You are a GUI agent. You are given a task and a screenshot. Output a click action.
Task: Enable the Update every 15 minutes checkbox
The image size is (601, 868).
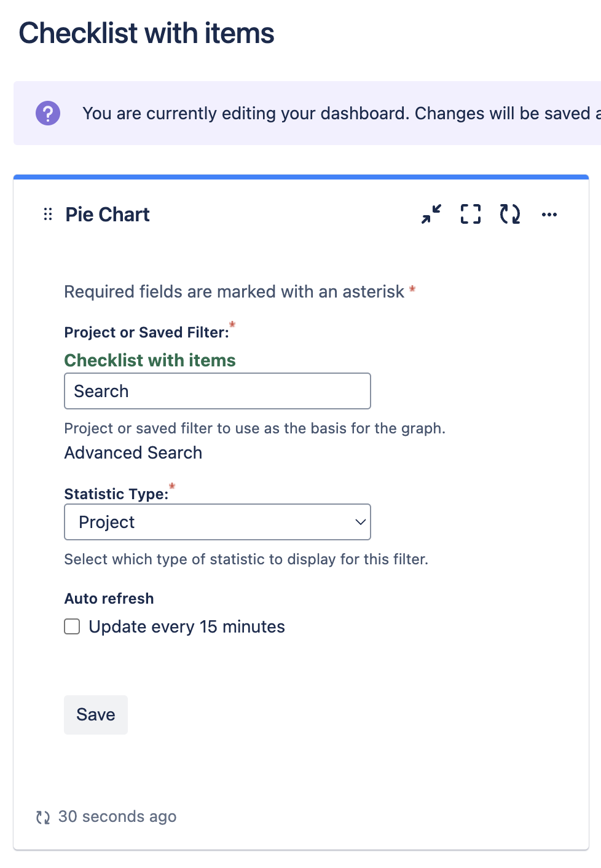73,626
